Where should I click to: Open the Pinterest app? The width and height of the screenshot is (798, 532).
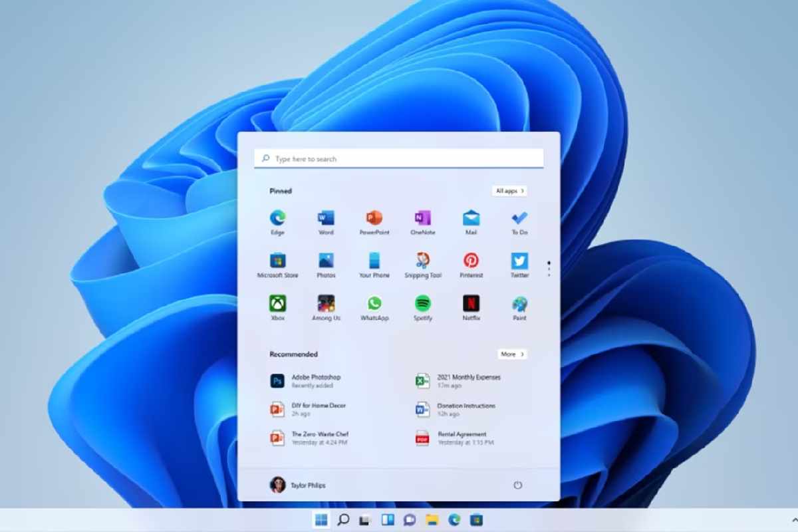[471, 265]
